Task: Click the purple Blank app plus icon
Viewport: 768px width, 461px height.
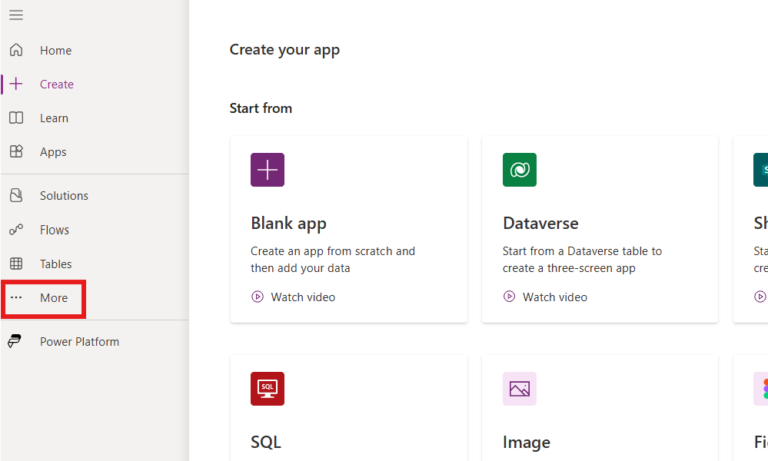Action: 267,170
